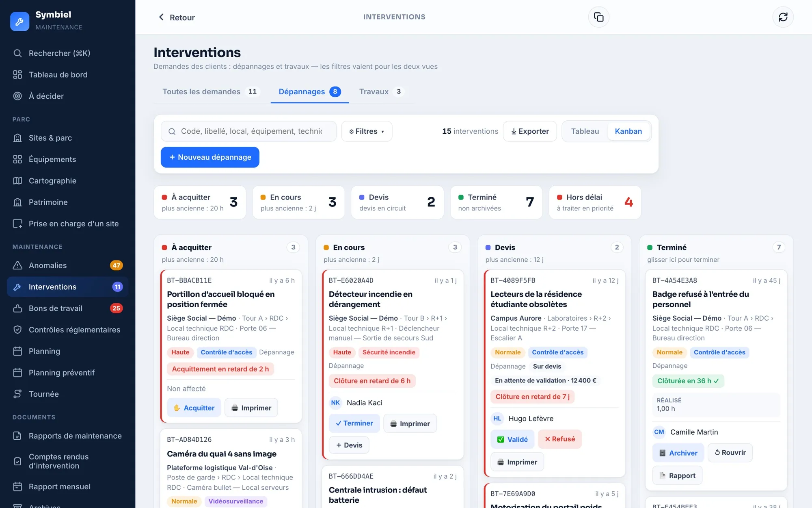Open Rapport on Badge refusé card
The width and height of the screenshot is (812, 508).
pos(677,475)
